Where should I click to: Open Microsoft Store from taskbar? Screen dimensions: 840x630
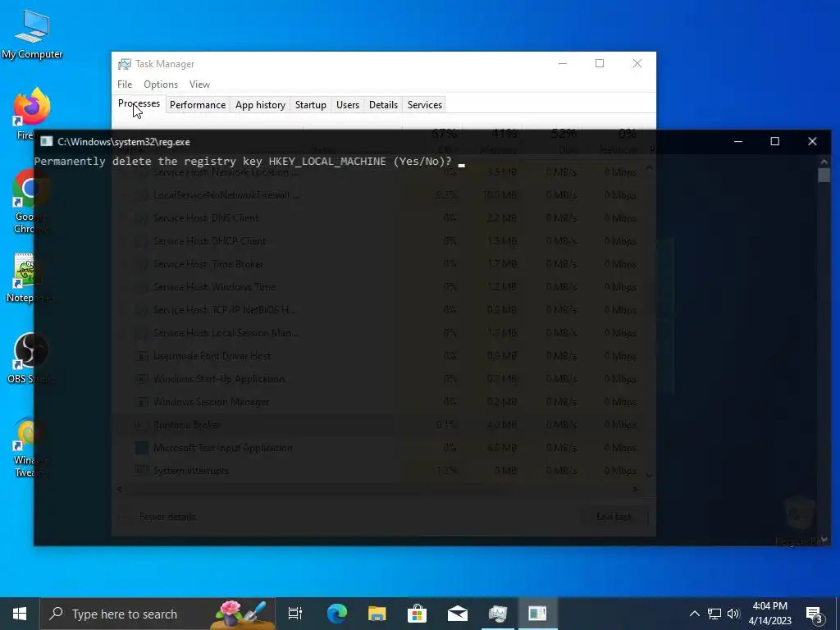coord(417,614)
